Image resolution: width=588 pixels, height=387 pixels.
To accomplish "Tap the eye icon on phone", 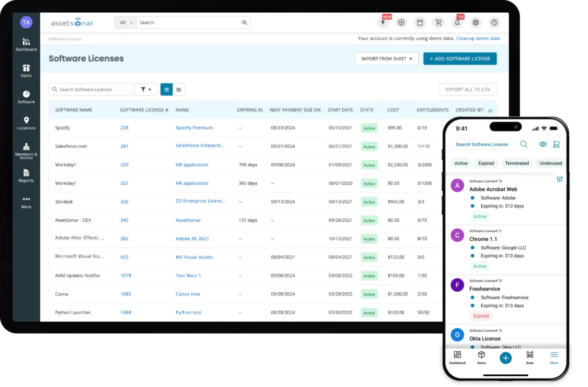I will (x=543, y=144).
